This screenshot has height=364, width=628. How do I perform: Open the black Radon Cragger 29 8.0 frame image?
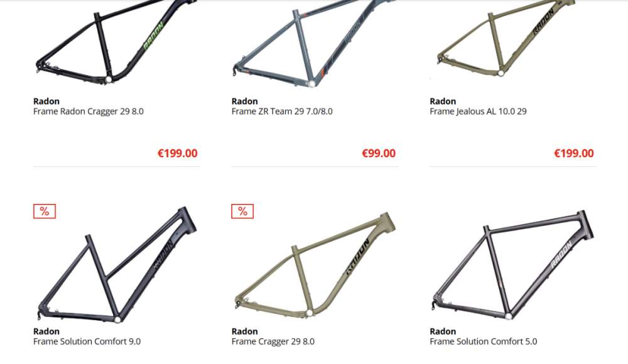tap(116, 41)
